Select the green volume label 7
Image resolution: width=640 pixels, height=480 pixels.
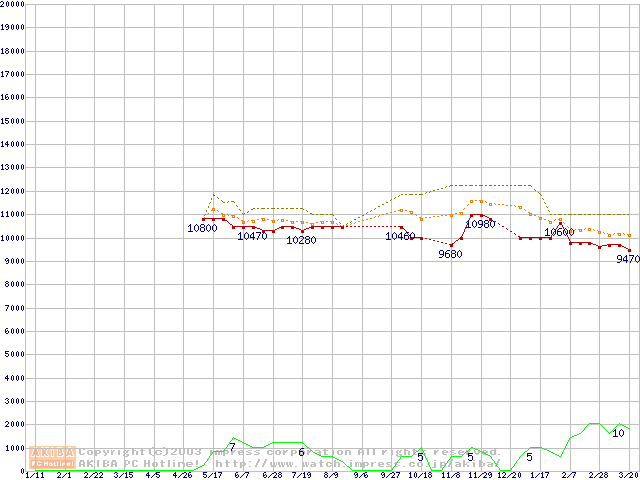pyautogui.click(x=232, y=447)
